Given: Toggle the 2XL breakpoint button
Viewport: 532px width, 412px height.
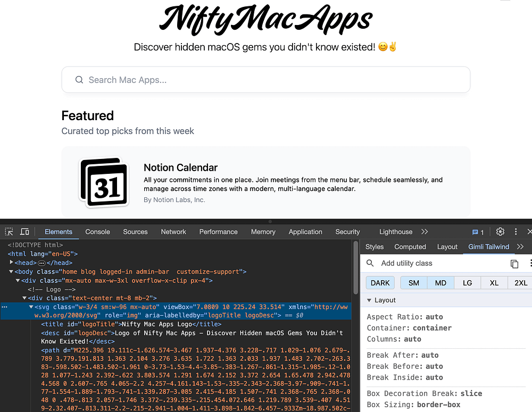Looking at the screenshot, I should (x=520, y=283).
